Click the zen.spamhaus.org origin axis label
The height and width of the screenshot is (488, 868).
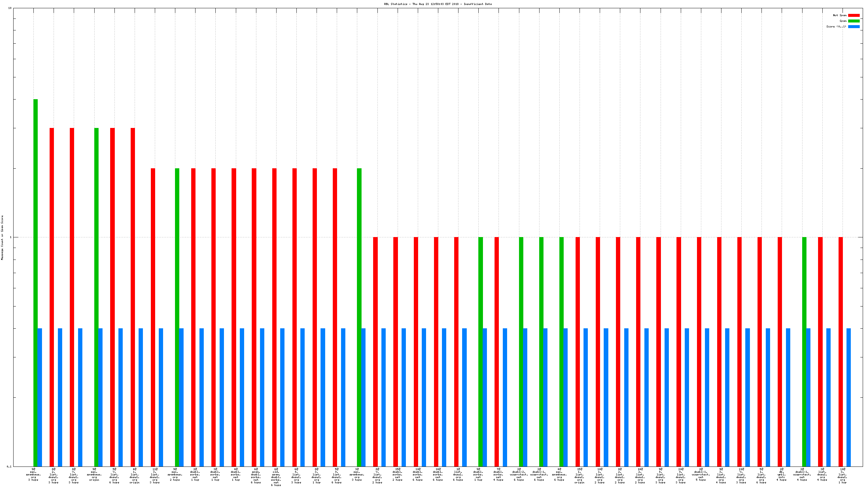(x=94, y=474)
